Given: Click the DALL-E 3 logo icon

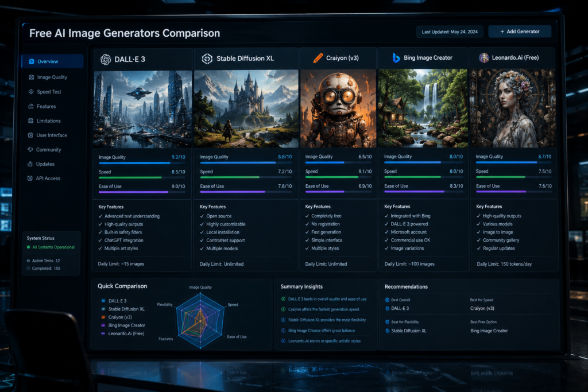Looking at the screenshot, I should 106,59.
